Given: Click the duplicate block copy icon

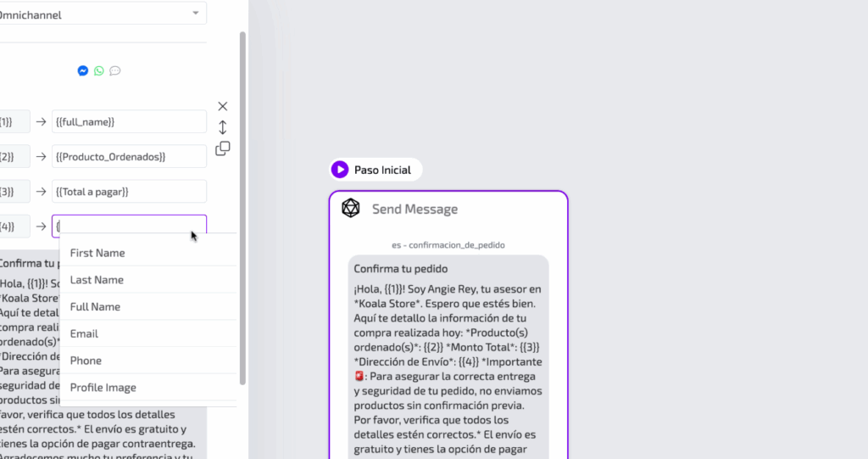Looking at the screenshot, I should 223,148.
